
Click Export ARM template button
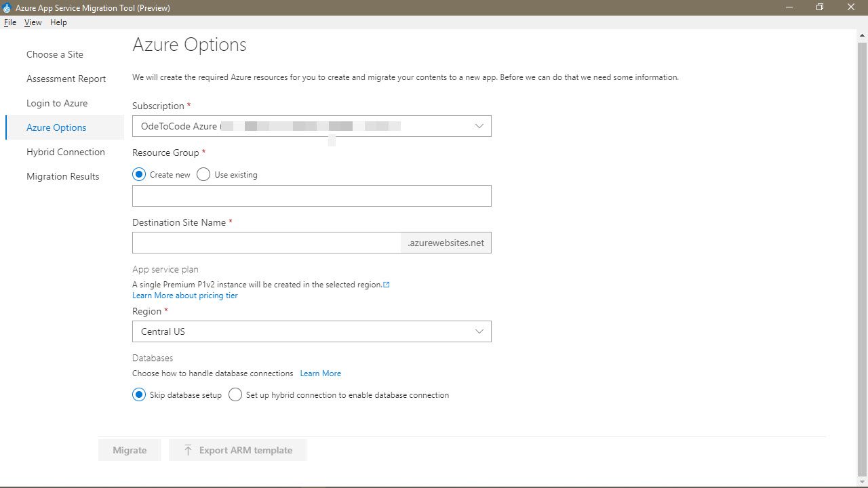click(x=238, y=450)
